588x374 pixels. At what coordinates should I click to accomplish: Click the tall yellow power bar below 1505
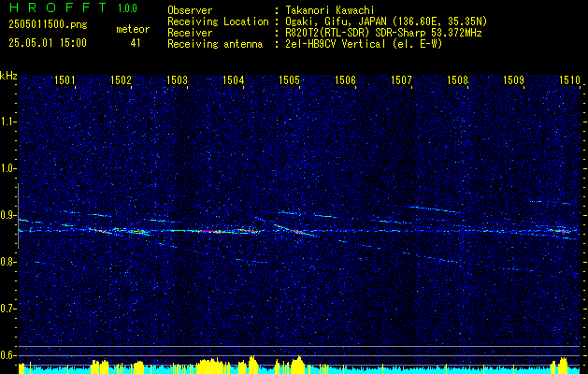[x=298, y=365]
